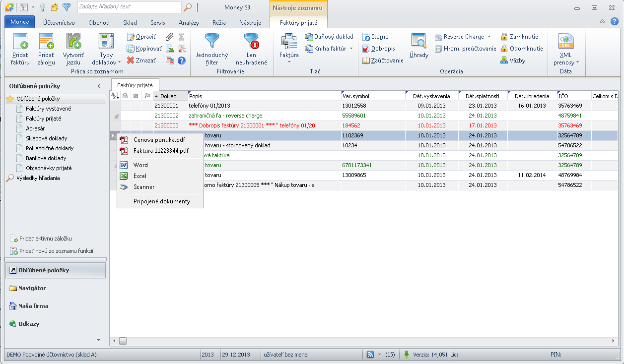Screen dimensions: 624x364
Task: Switch to the Sklad ribbon tab
Action: click(x=130, y=23)
